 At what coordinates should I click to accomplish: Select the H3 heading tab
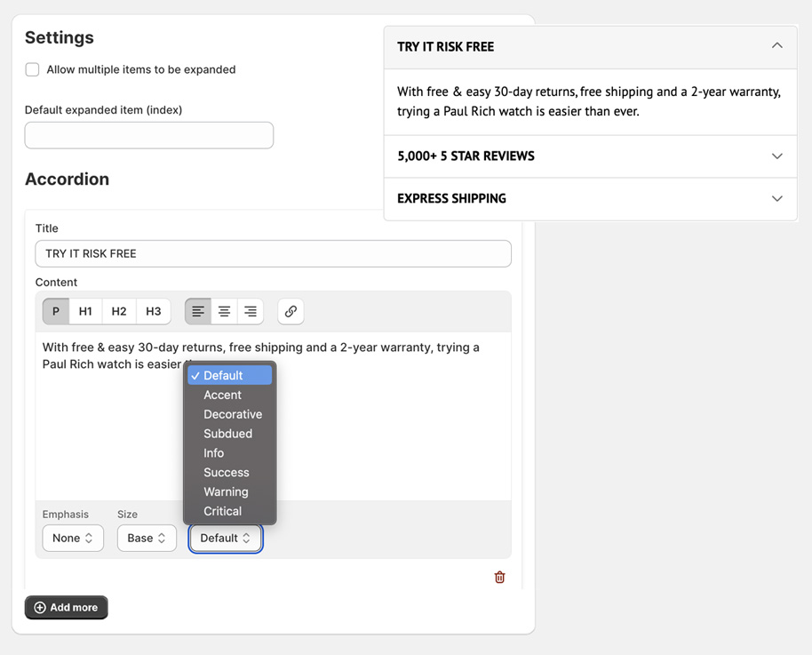153,311
